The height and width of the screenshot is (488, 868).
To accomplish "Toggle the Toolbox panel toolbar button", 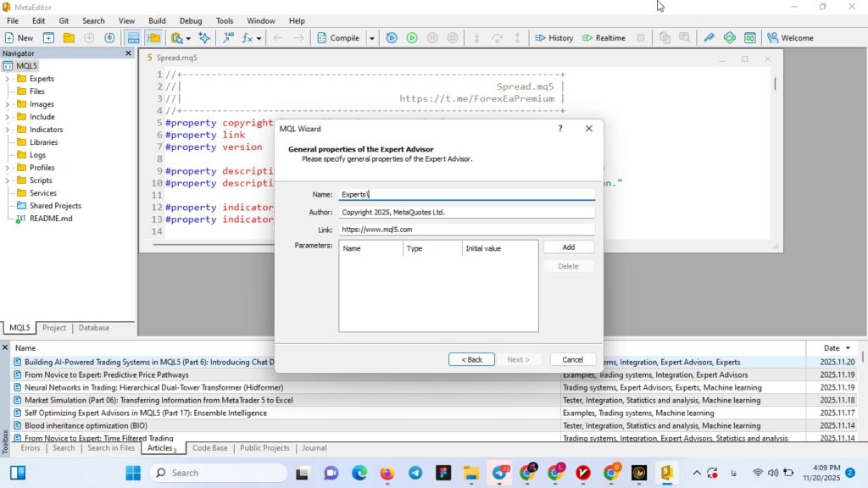I will (x=153, y=38).
